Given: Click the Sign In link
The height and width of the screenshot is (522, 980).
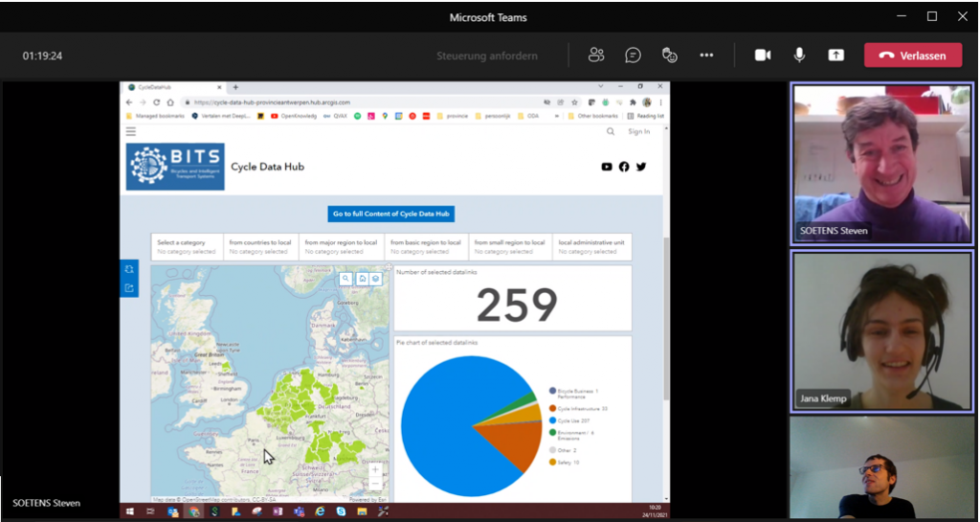Looking at the screenshot, I should tap(638, 131).
